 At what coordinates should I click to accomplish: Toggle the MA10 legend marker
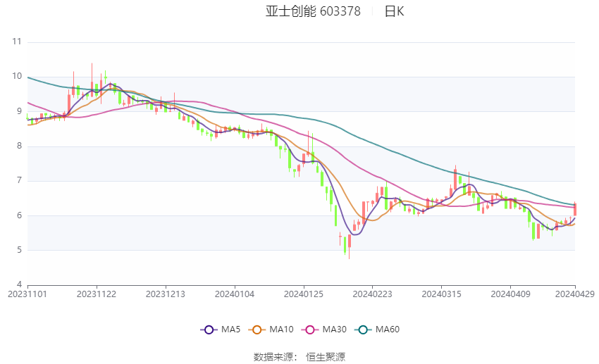click(257, 330)
